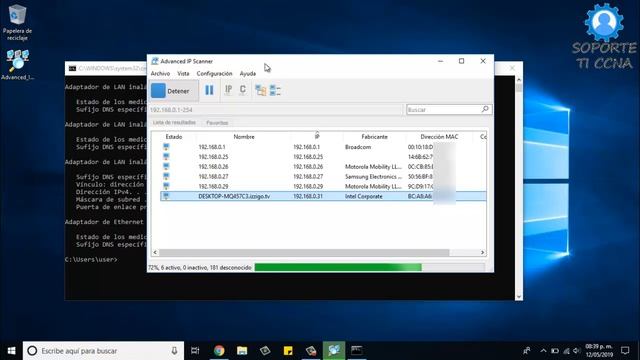Sort by Dirección MAC column header
The height and width of the screenshot is (360, 640).
coord(439,137)
